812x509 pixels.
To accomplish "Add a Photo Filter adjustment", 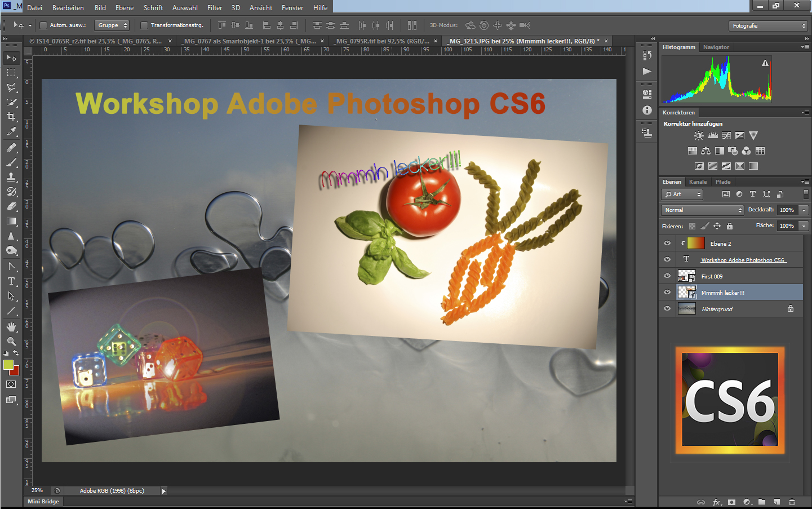I will (733, 151).
